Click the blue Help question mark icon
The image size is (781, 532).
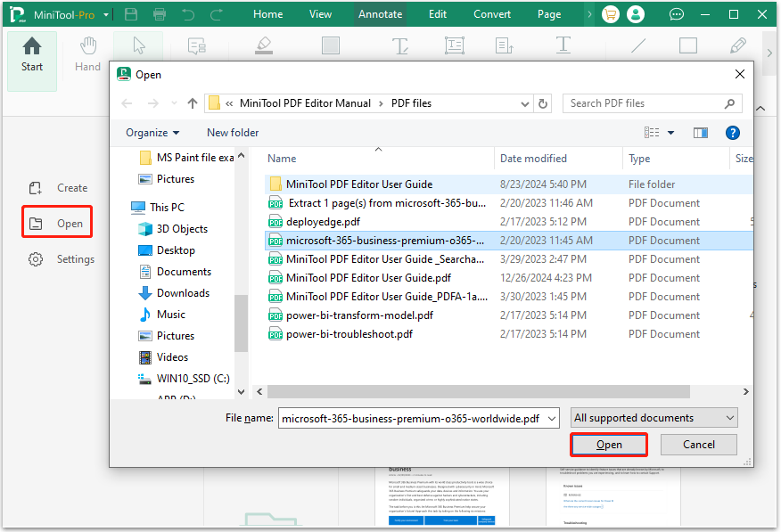[x=733, y=133]
